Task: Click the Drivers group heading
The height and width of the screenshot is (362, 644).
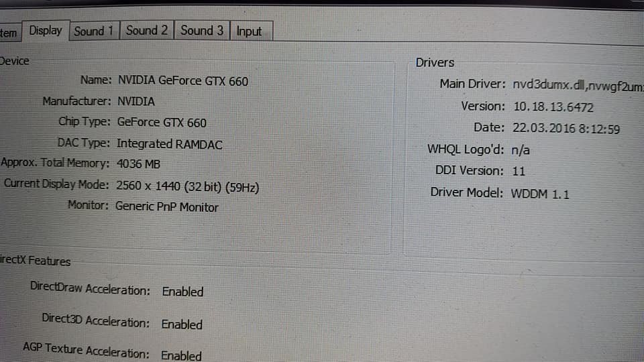Action: (x=435, y=62)
